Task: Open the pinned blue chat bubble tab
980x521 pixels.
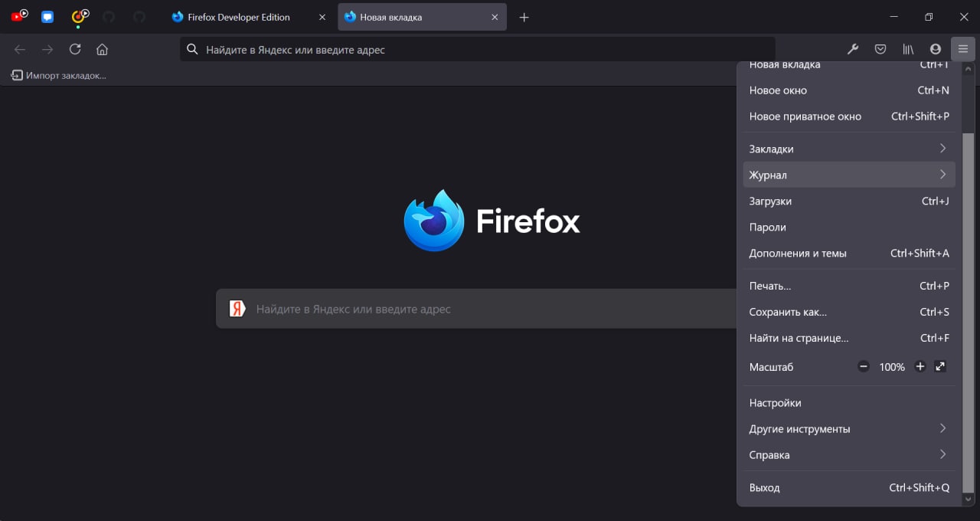Action: click(x=47, y=17)
